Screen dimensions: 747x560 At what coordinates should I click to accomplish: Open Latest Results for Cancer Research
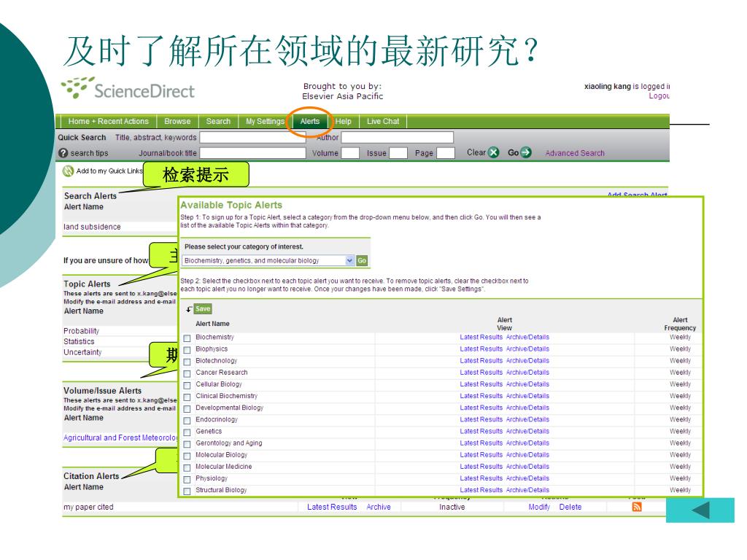point(481,373)
